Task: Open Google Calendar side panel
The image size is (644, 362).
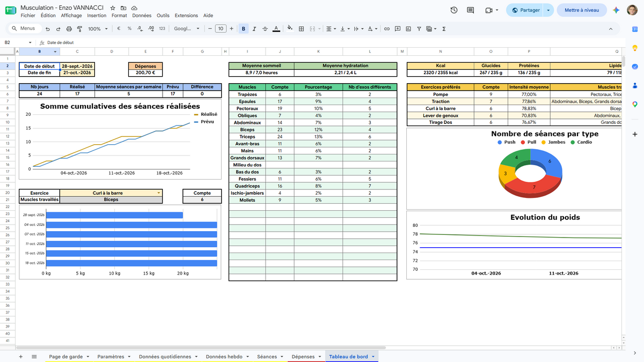Action: (635, 29)
